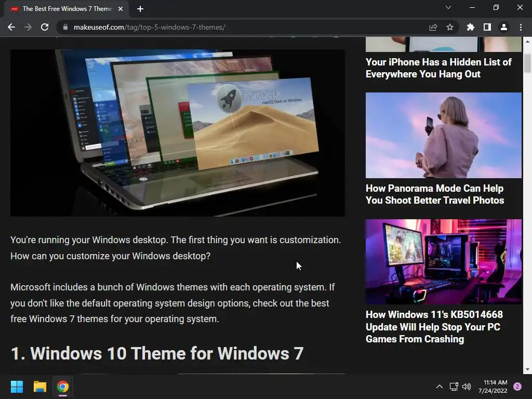This screenshot has width=532, height=399.
Task: Open a new browser tab
Action: (x=140, y=9)
